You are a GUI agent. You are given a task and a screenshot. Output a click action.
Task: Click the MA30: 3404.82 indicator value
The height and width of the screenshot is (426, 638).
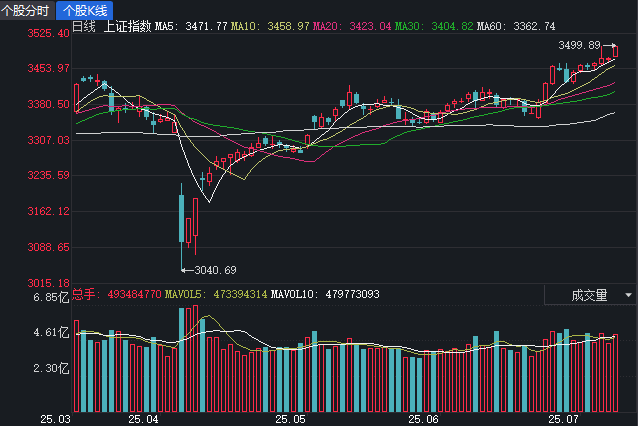coord(434,26)
